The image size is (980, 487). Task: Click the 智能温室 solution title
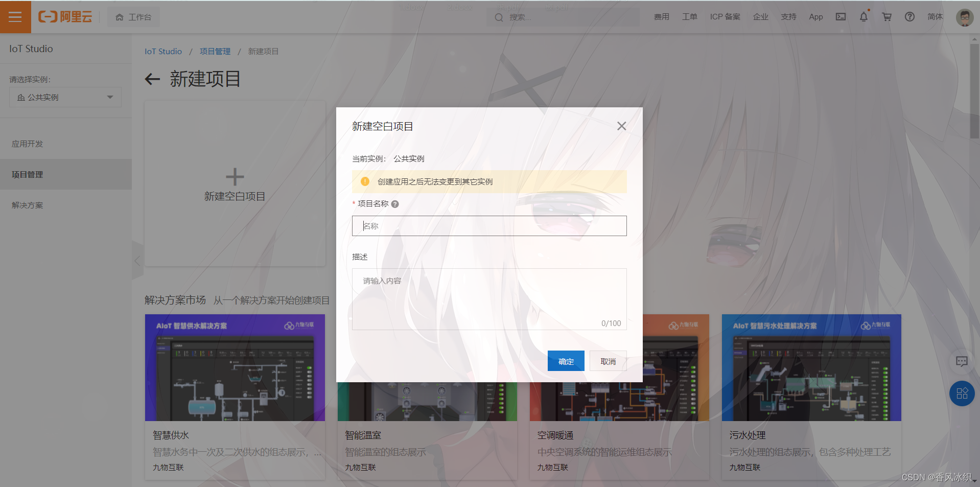pyautogui.click(x=363, y=435)
